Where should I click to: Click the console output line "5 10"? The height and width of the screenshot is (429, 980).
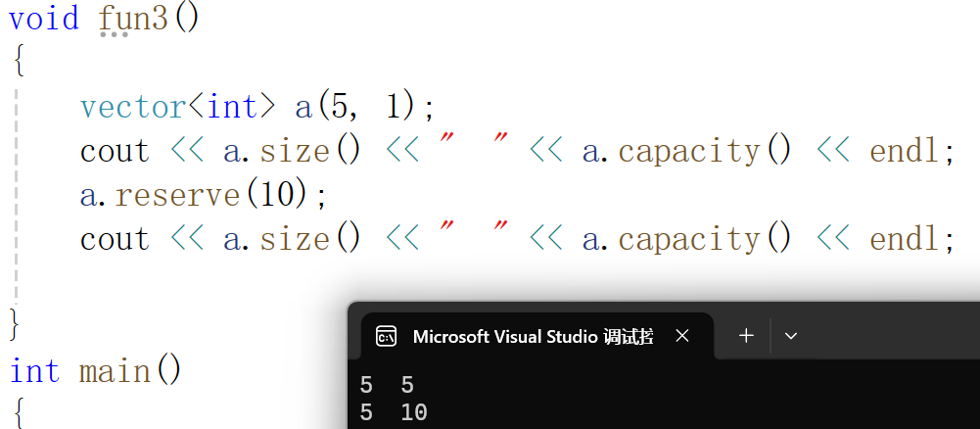click(x=394, y=412)
